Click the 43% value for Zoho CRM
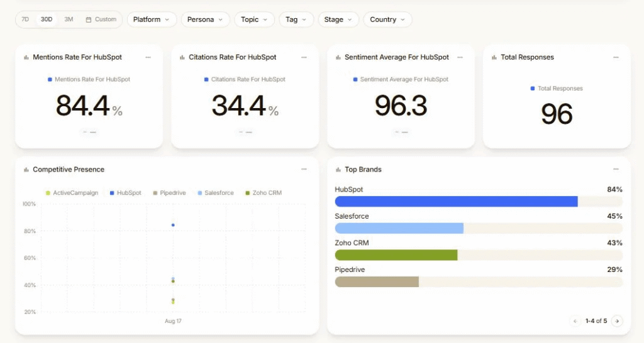Image resolution: width=644 pixels, height=343 pixels. click(614, 242)
